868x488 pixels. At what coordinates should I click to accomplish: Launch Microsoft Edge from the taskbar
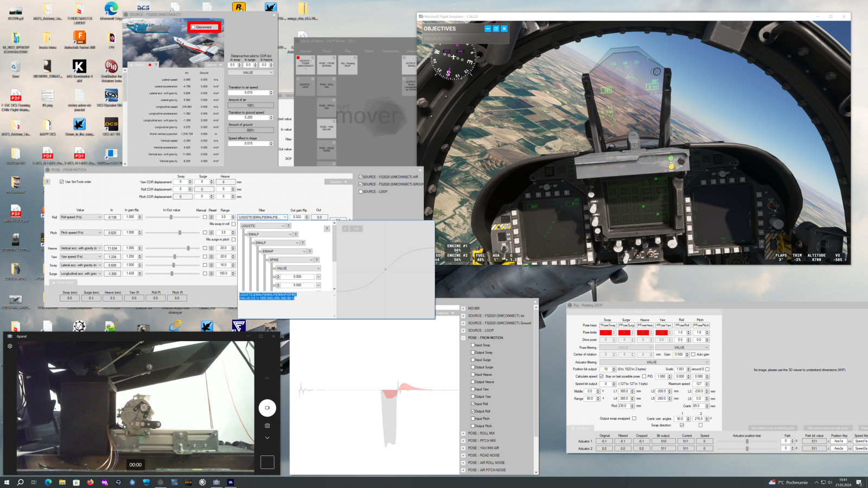pos(48,482)
